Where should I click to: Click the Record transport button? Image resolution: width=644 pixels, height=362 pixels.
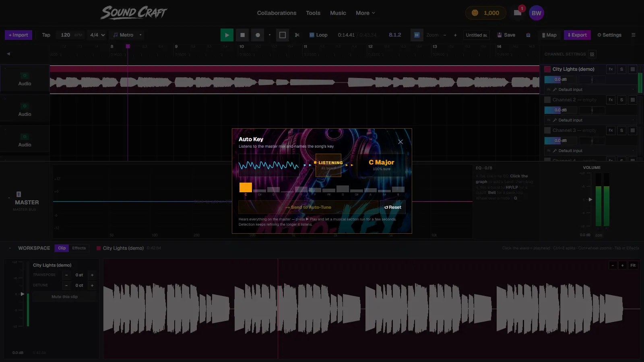coord(258,35)
